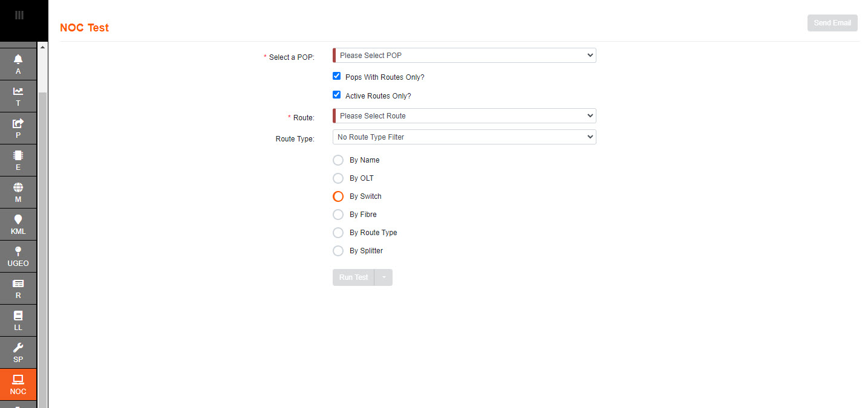This screenshot has height=408, width=868.
Task: Click the UGEO pin icon
Action: (18, 256)
